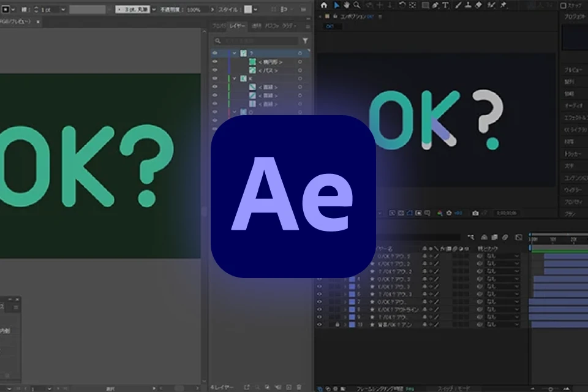This screenshot has height=392, width=588.
Task: Click the blue label color of timeline layer 7
Action: [352, 302]
